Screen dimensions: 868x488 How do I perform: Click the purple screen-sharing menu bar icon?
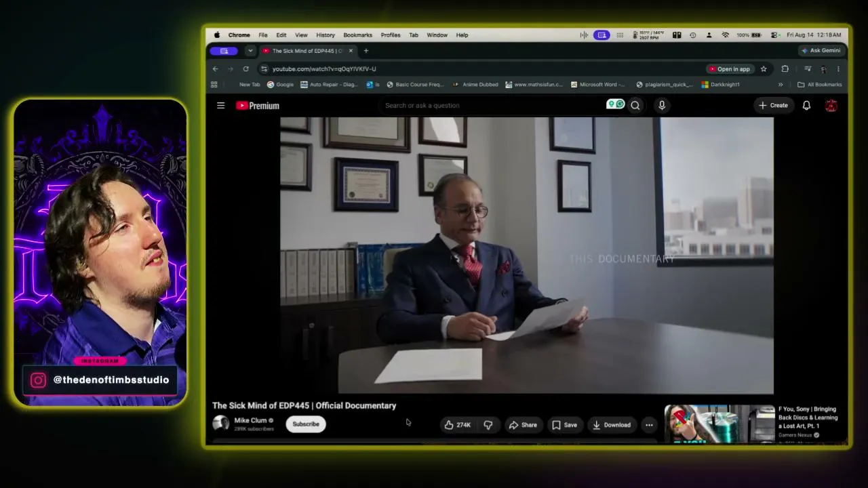tap(601, 35)
